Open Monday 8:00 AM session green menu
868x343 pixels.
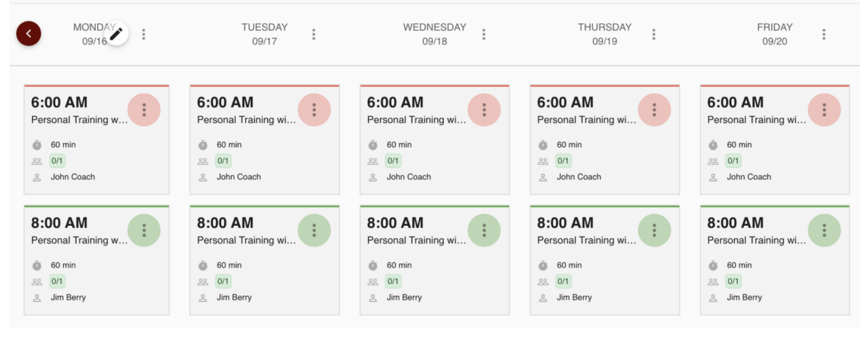(144, 230)
